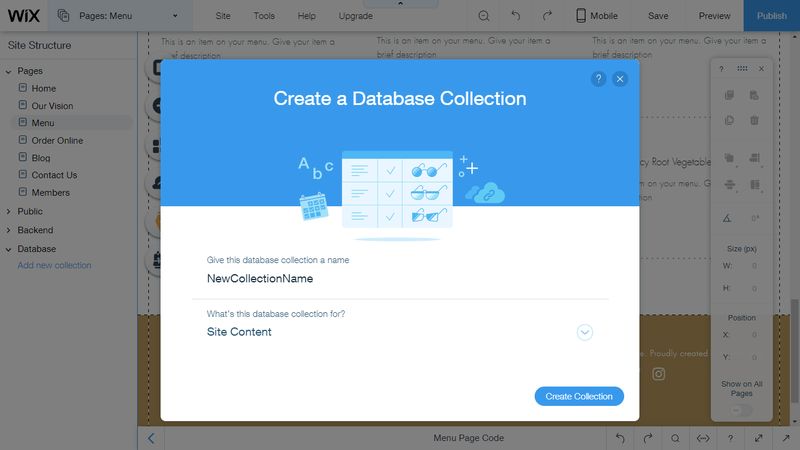Click the toolbar panel help icon
800x450 pixels.
(x=721, y=69)
